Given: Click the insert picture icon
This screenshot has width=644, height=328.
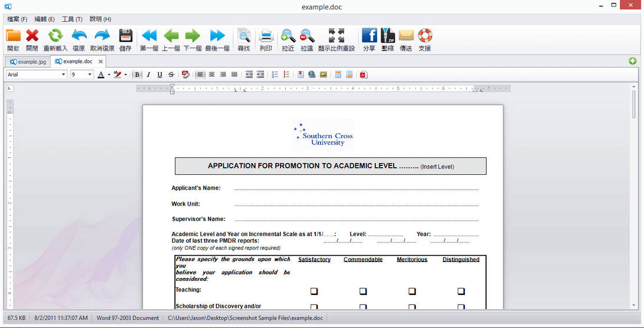Looking at the screenshot, I should [323, 74].
